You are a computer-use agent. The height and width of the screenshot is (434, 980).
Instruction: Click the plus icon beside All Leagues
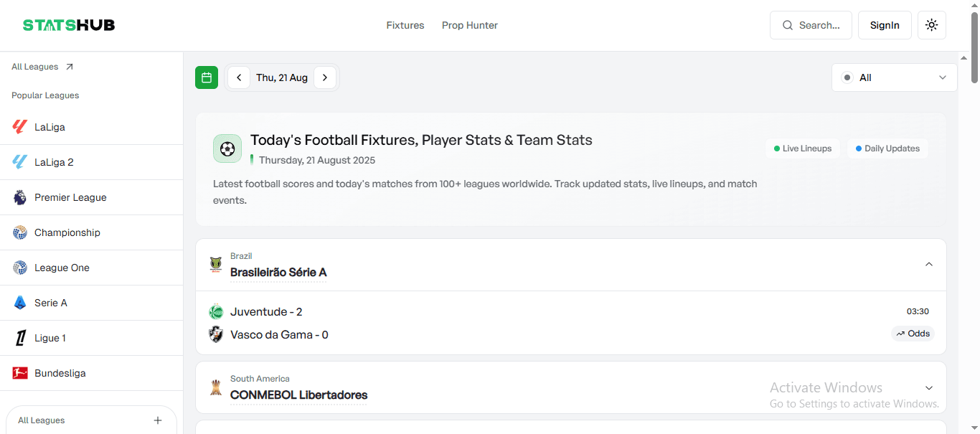tap(158, 420)
